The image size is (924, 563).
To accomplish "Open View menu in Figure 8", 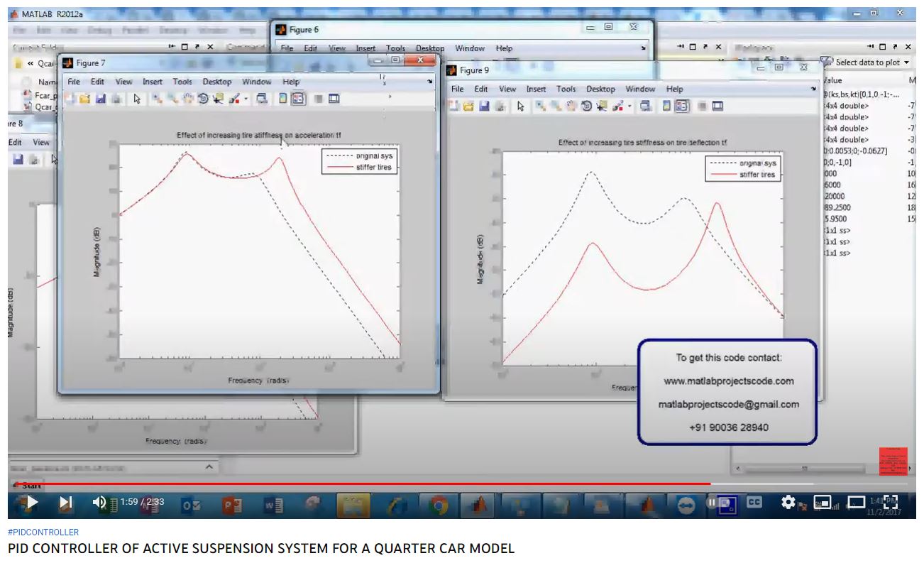I will 41,142.
